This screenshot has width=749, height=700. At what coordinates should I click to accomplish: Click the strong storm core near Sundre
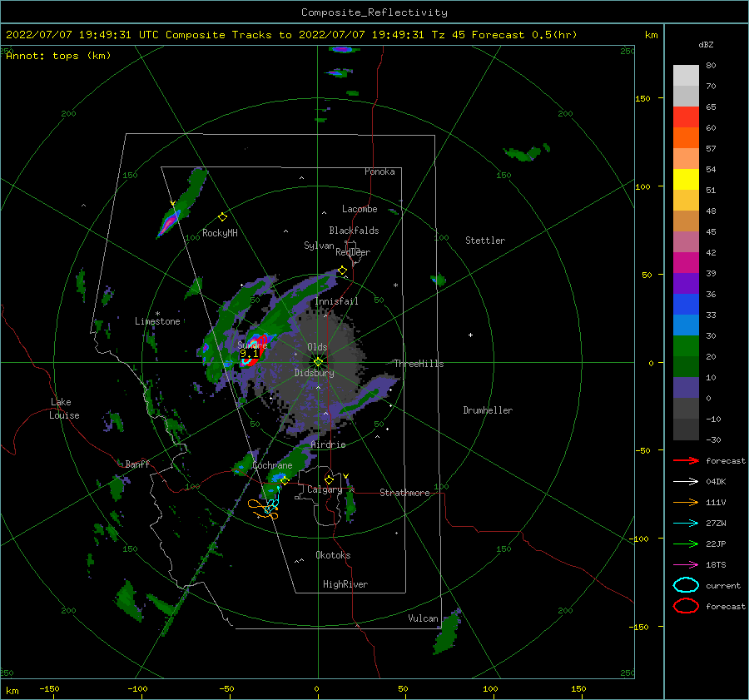[254, 351]
